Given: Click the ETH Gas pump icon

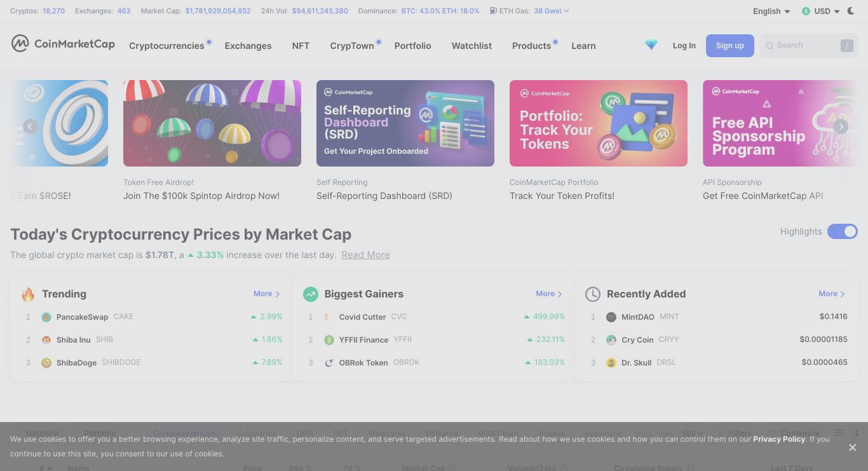Looking at the screenshot, I should pyautogui.click(x=493, y=11).
